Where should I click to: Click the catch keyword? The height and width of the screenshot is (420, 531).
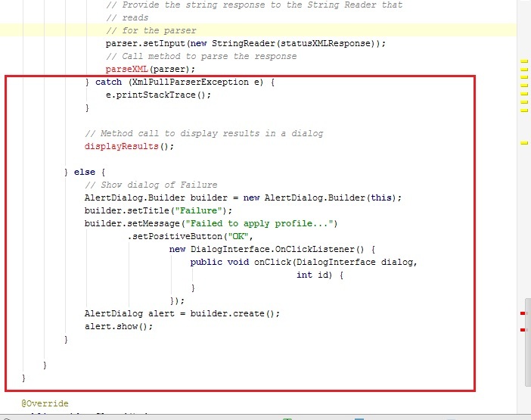click(109, 82)
